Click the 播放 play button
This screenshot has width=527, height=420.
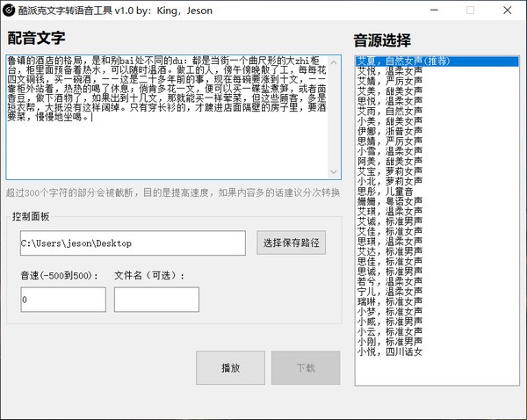pyautogui.click(x=231, y=367)
